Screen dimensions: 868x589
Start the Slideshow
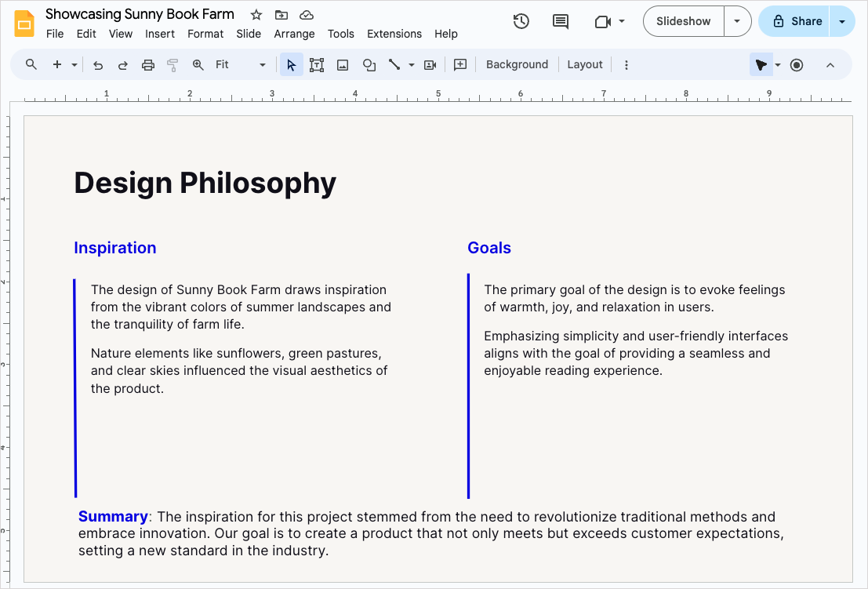coord(683,21)
